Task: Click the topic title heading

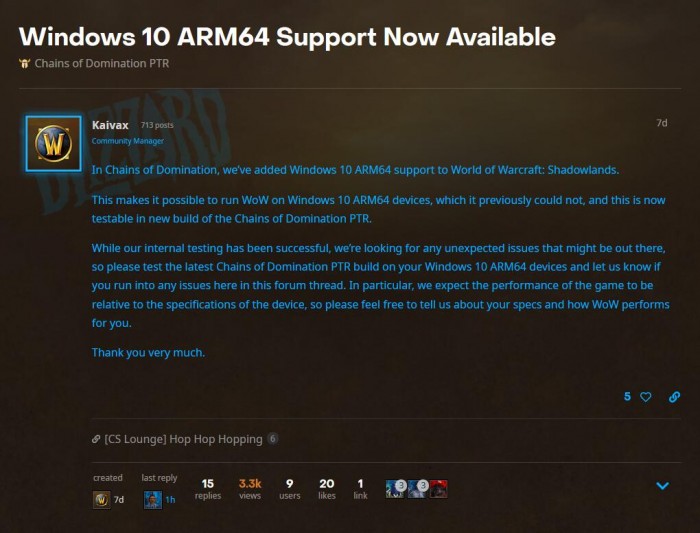Action: [287, 37]
